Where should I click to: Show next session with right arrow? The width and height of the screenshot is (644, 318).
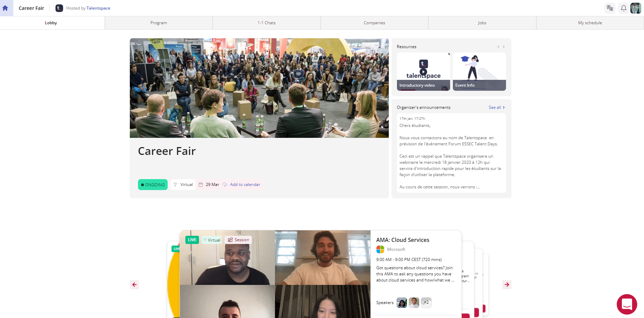point(507,285)
